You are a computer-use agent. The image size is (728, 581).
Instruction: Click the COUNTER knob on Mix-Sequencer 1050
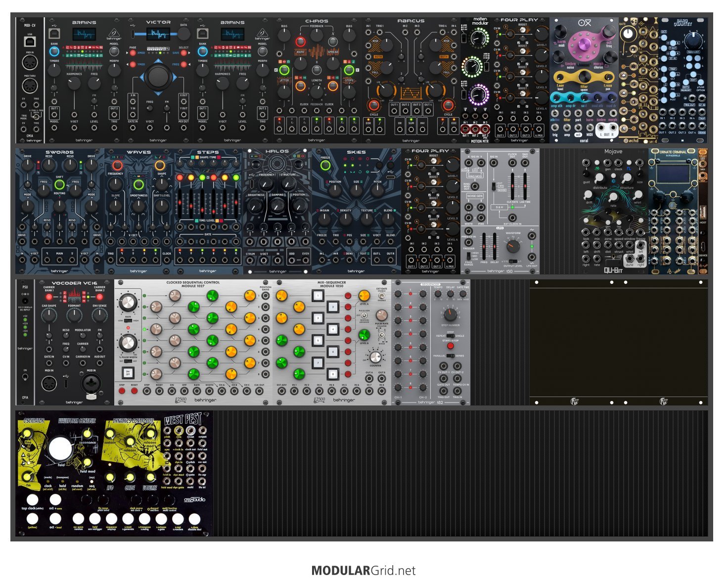tap(375, 357)
